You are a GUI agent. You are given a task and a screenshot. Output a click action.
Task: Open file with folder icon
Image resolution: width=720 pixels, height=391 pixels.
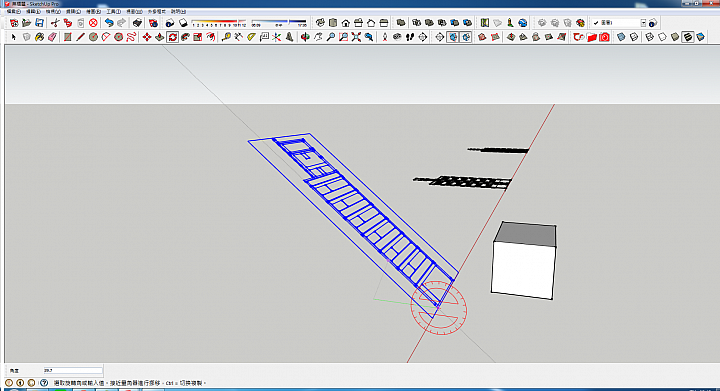[27, 23]
